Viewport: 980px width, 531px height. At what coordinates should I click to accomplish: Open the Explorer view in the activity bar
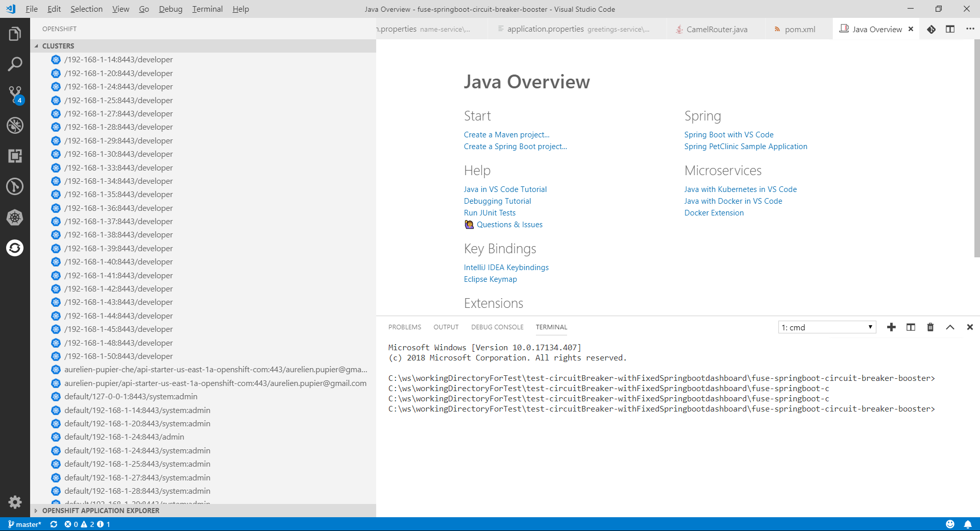coord(15,34)
